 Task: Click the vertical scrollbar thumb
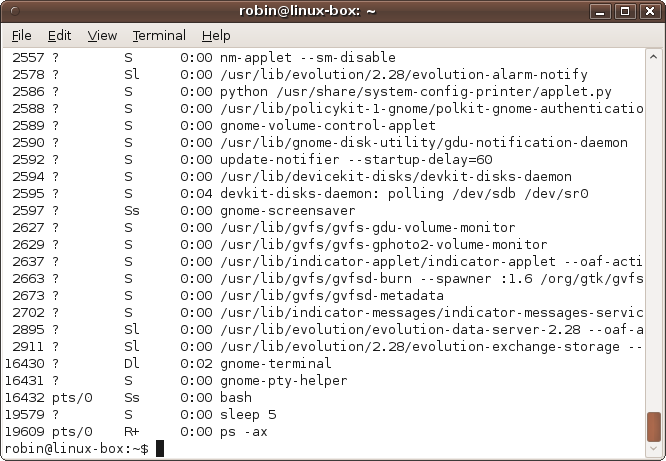654,427
